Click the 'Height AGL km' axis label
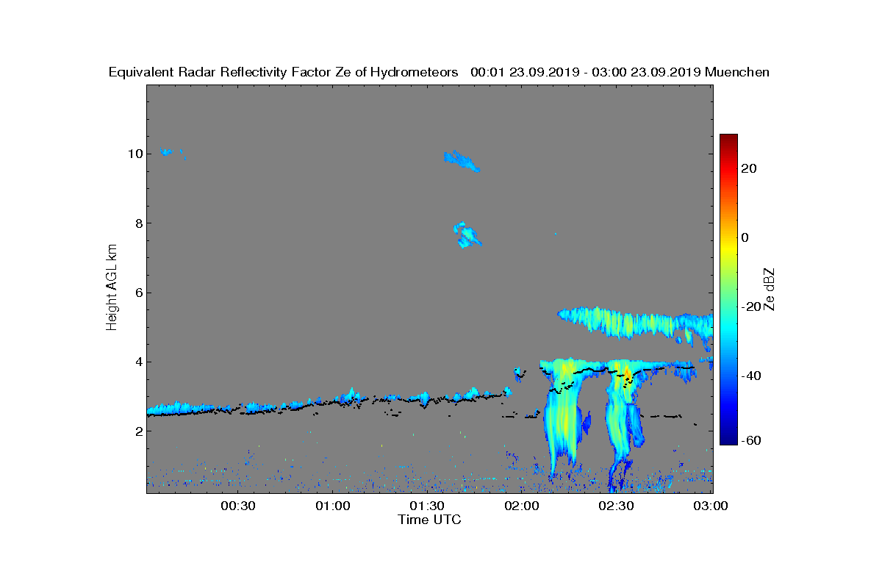The image size is (882, 588). click(112, 287)
